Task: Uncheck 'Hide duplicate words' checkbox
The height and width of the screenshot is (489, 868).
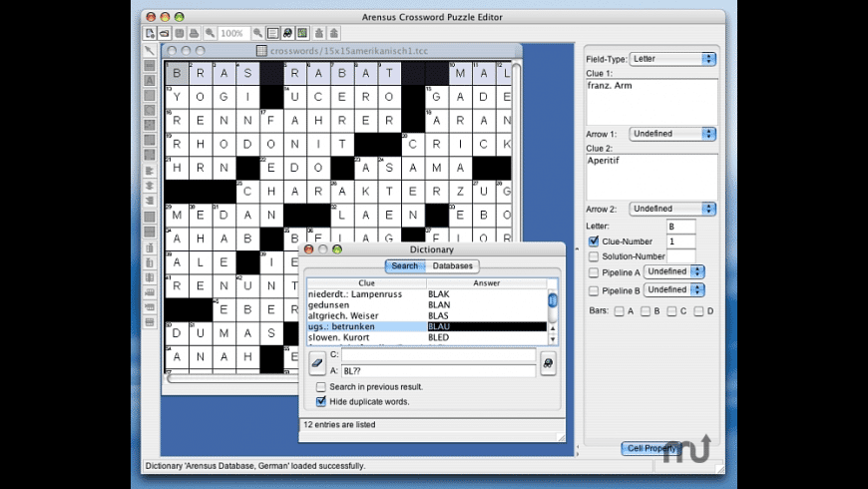Action: click(x=321, y=401)
